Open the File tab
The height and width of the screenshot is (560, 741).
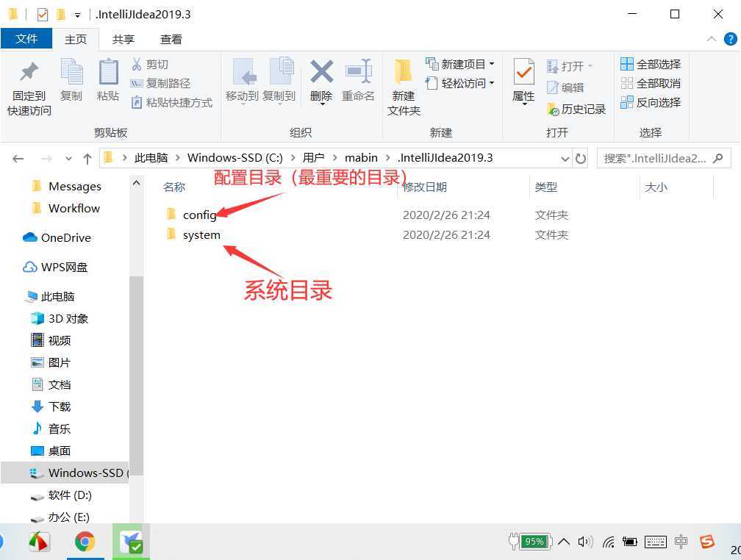pyautogui.click(x=26, y=39)
